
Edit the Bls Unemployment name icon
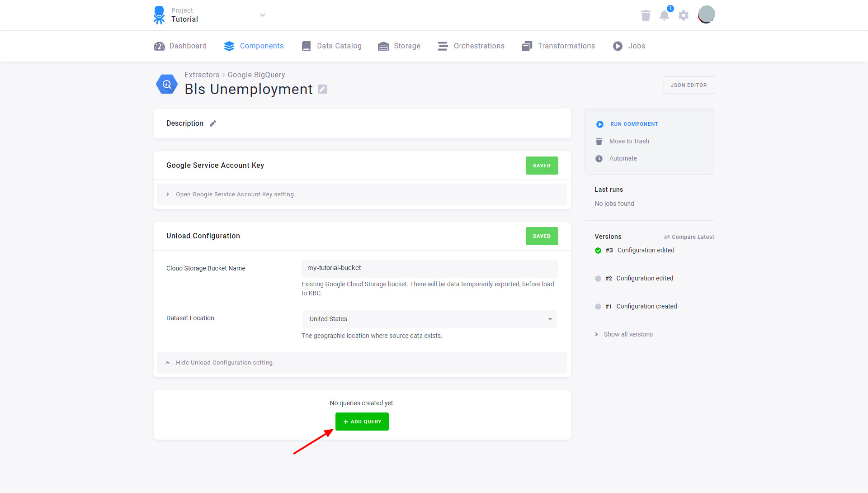coord(322,89)
